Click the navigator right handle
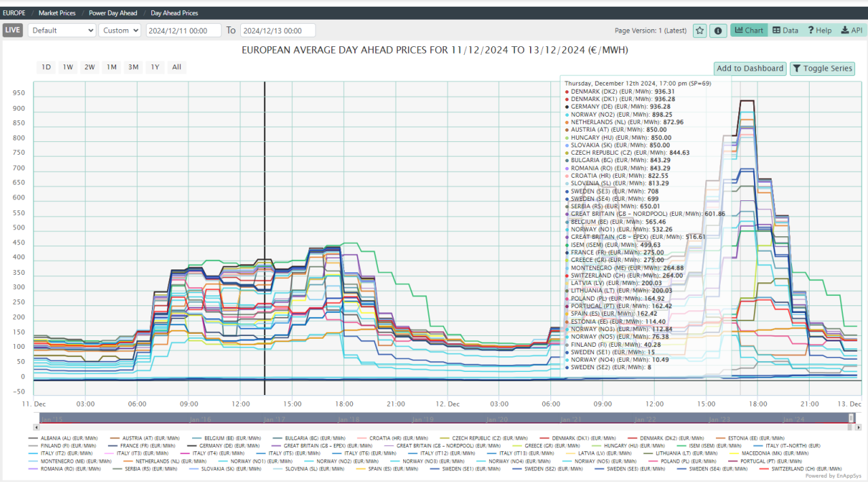The width and height of the screenshot is (868, 488). point(851,418)
